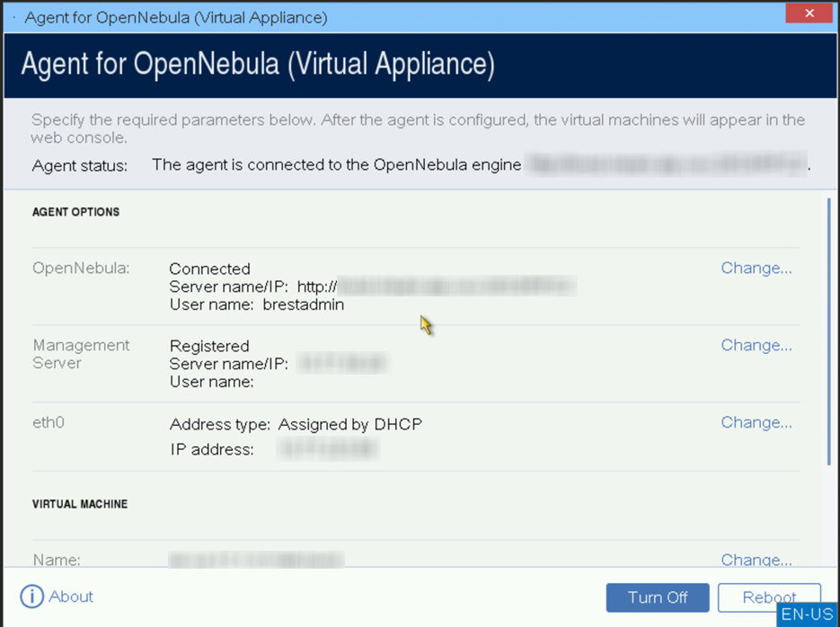Close the Agent for OpenNebula window
Image resolution: width=840 pixels, height=627 pixels.
pyautogui.click(x=809, y=13)
